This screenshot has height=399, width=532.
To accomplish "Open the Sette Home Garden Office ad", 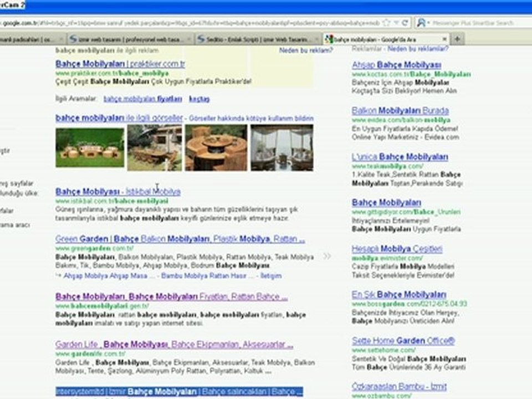I will 403,341.
